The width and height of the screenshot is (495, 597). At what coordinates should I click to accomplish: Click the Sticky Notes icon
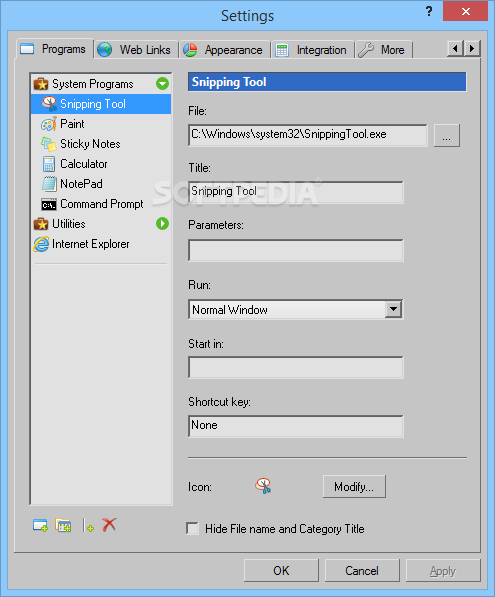click(49, 144)
